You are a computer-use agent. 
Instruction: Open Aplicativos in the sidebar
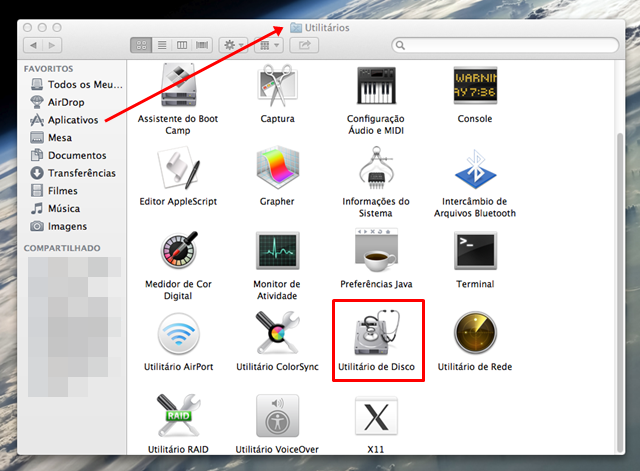pyautogui.click(x=64, y=120)
